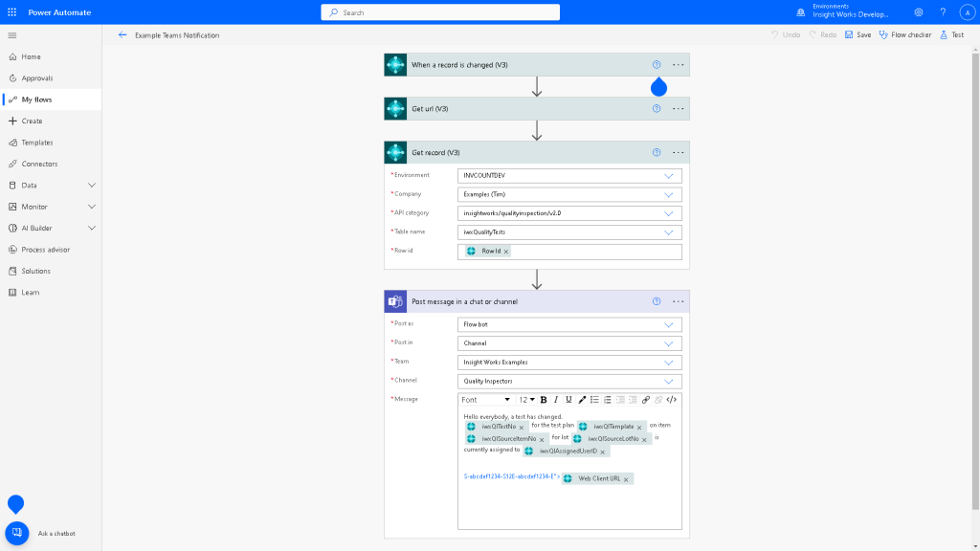Click the Bold formatting icon in Message
Image resolution: width=980 pixels, height=551 pixels.
click(544, 400)
